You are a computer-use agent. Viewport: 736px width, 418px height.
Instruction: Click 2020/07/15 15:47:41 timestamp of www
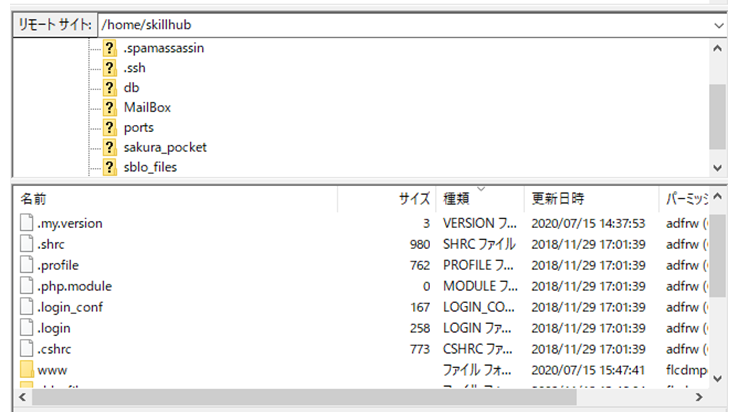[588, 370]
